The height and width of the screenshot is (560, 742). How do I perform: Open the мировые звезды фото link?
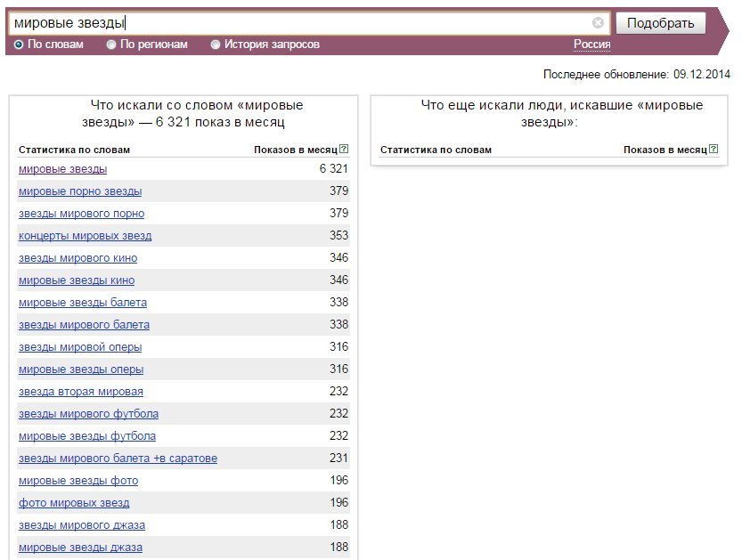tap(78, 480)
